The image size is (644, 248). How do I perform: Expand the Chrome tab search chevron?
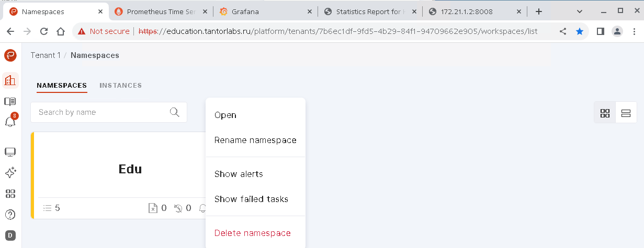[580, 11]
